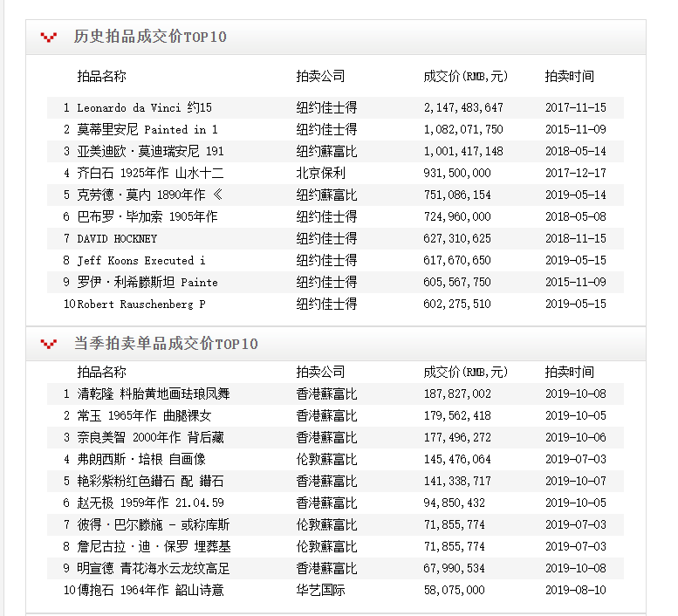Select the 历史拍品成交价TOP10 section heading
Screen dimensions: 678x616
pos(150,37)
